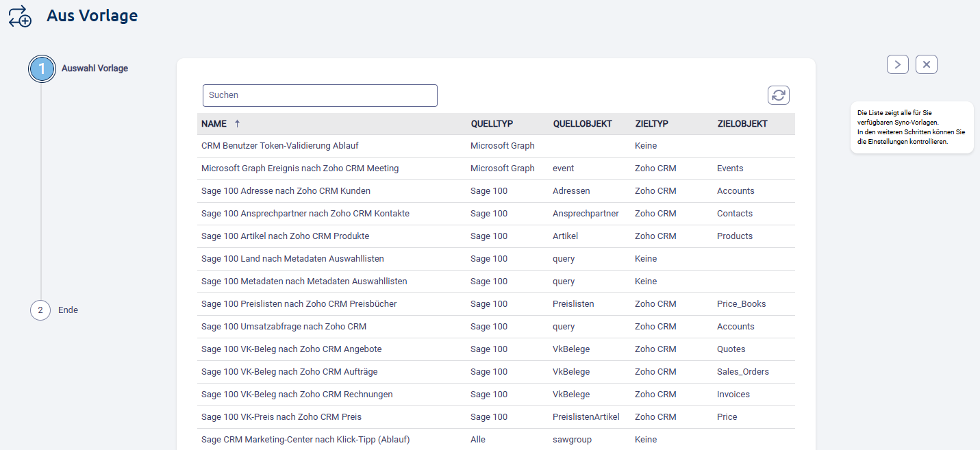Select Sage 100 Preislisten nach Zoho CRM Preisbücher
The width and height of the screenshot is (980, 450).
[x=299, y=304]
